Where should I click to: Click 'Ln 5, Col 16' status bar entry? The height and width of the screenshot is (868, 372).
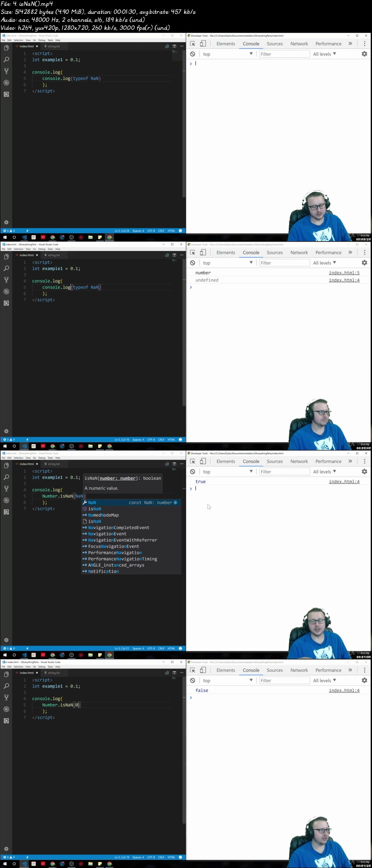pos(122,439)
